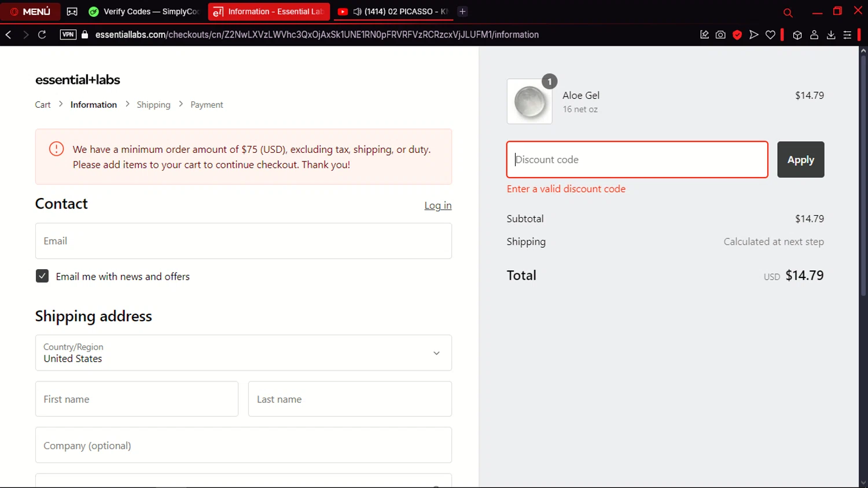
Task: Open a new tab with plus button
Action: [462, 12]
